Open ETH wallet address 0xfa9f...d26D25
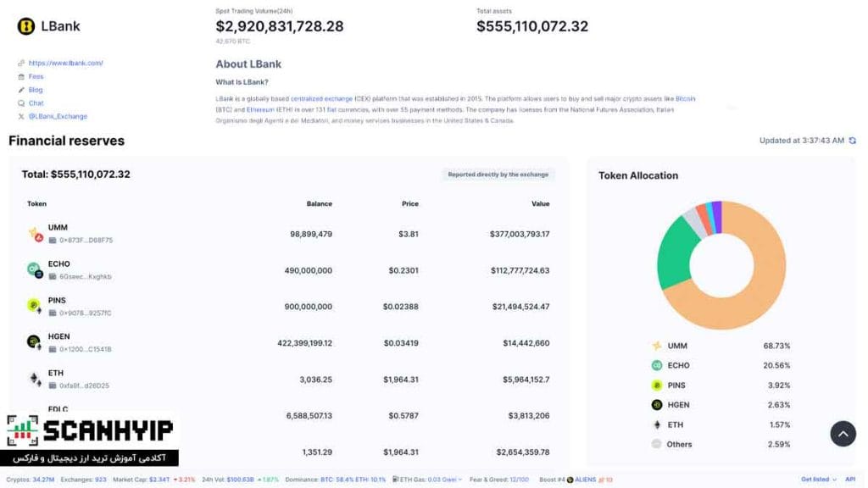 (84, 385)
